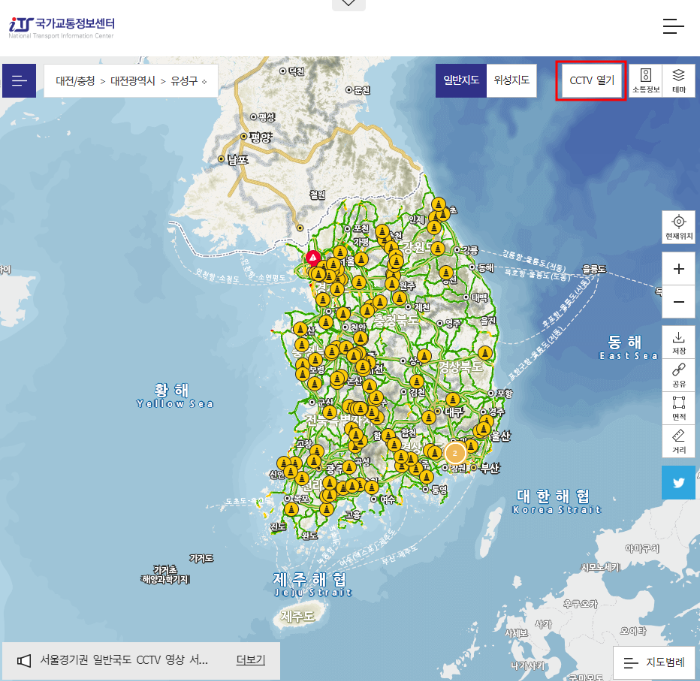Screen dimensions: 700x681
Task: Click the Twitter share button
Action: tap(679, 482)
